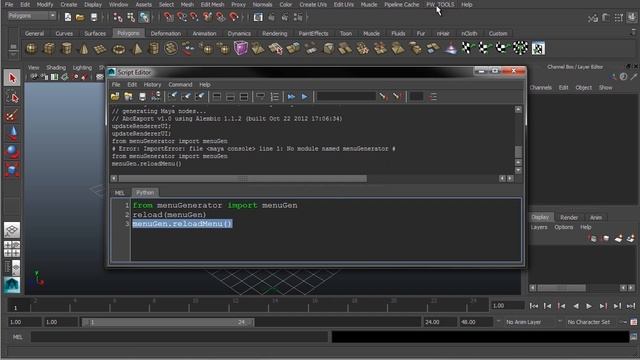Screen dimensions: 640x360
Task: Click the MEL command line input
Action: [180, 337]
